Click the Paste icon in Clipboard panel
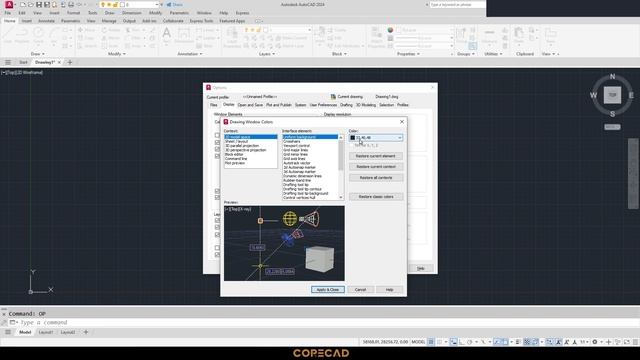This screenshot has height=360, width=640. [519, 35]
